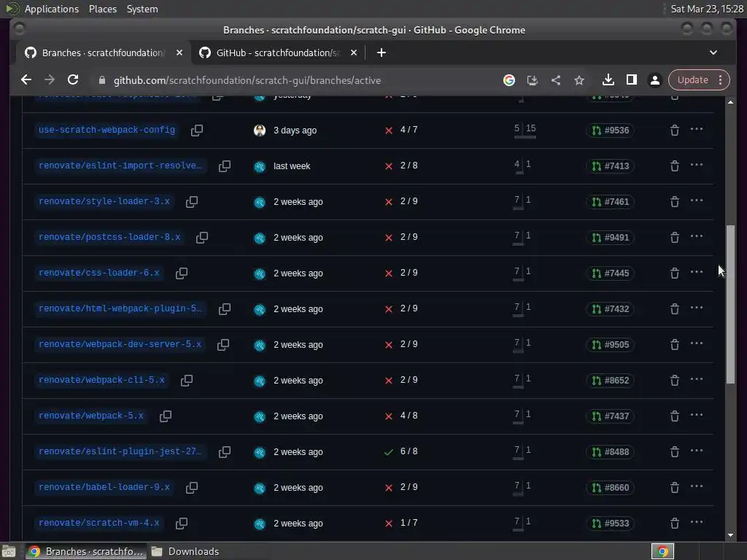Open more options for renovate/webpack-dev-server-5.x
This screenshot has height=560, width=747.
click(697, 343)
